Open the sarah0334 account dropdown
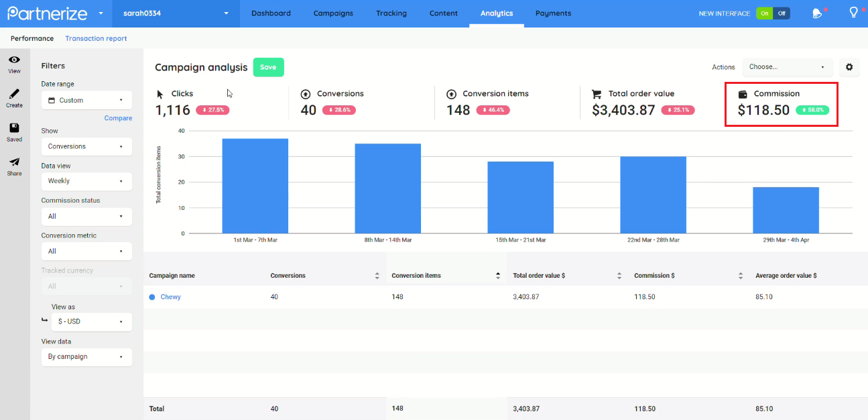This screenshot has width=868, height=420. click(x=176, y=13)
